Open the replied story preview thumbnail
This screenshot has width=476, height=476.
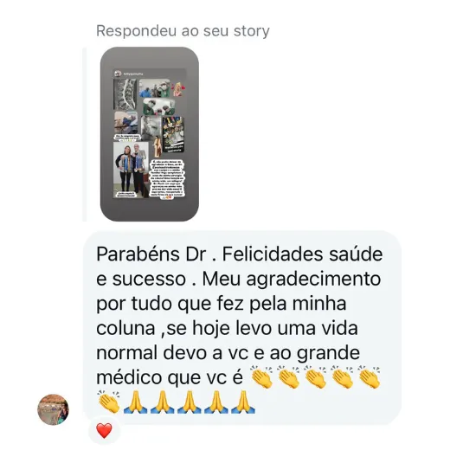[150, 134]
